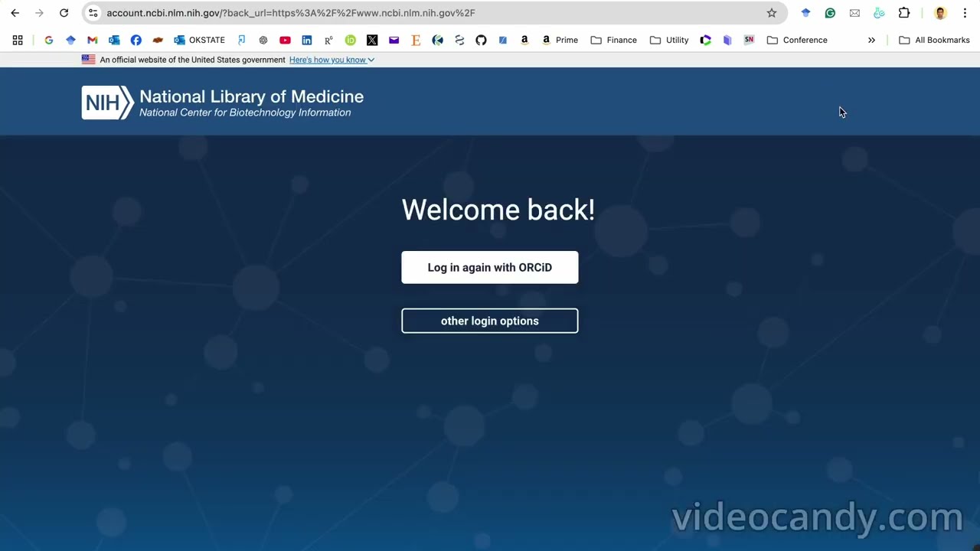
Task: Click the NIH National Library of Medicine logo
Action: (x=223, y=103)
